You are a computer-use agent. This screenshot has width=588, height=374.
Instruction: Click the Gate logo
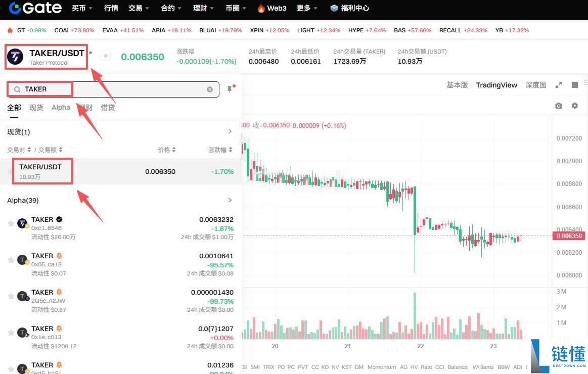(35, 8)
